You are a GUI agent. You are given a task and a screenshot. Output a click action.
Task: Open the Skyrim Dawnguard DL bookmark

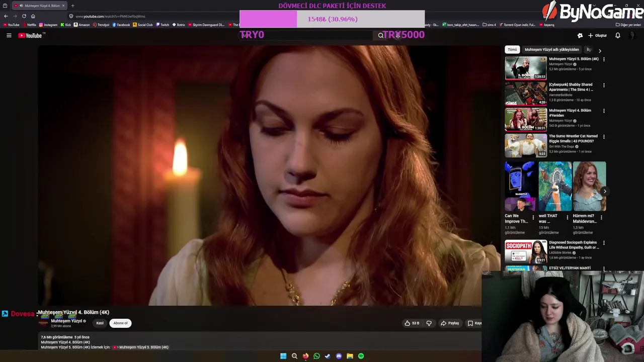(206, 25)
